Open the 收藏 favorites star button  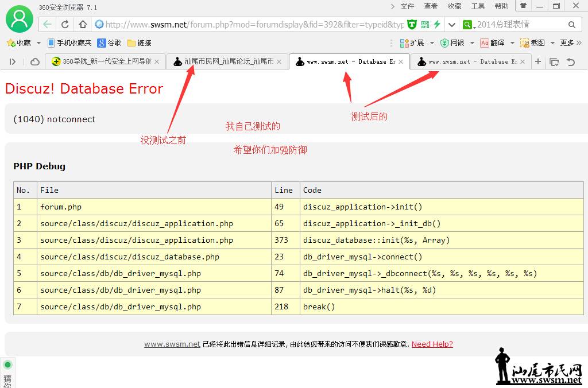[x=19, y=42]
